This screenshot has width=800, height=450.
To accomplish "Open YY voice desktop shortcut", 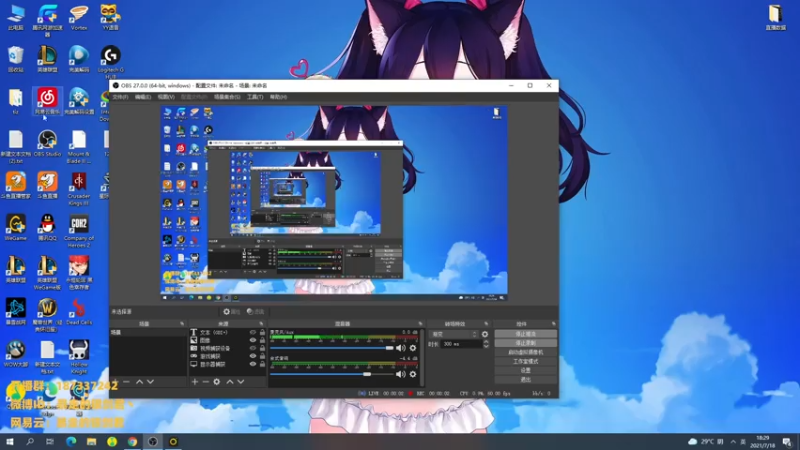I will tap(110, 17).
